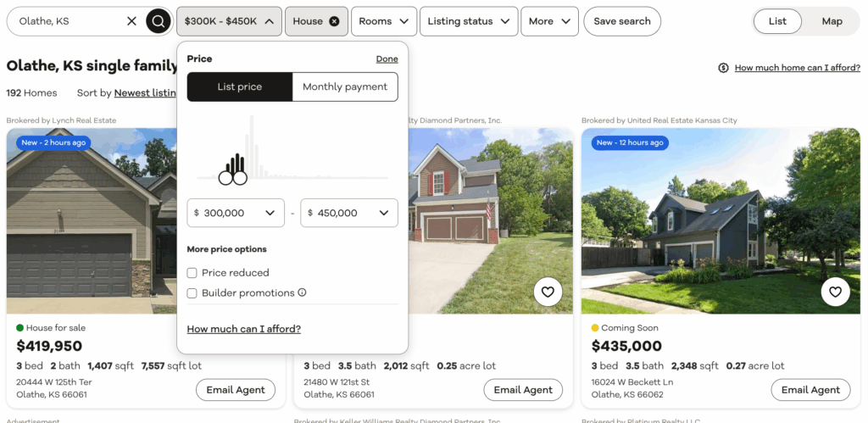Open minimum price $300,000 dropdown
This screenshot has height=423, width=868.
point(236,213)
